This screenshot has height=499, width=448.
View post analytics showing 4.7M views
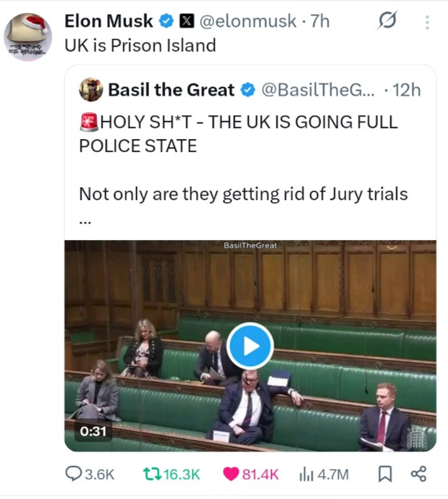click(305, 474)
